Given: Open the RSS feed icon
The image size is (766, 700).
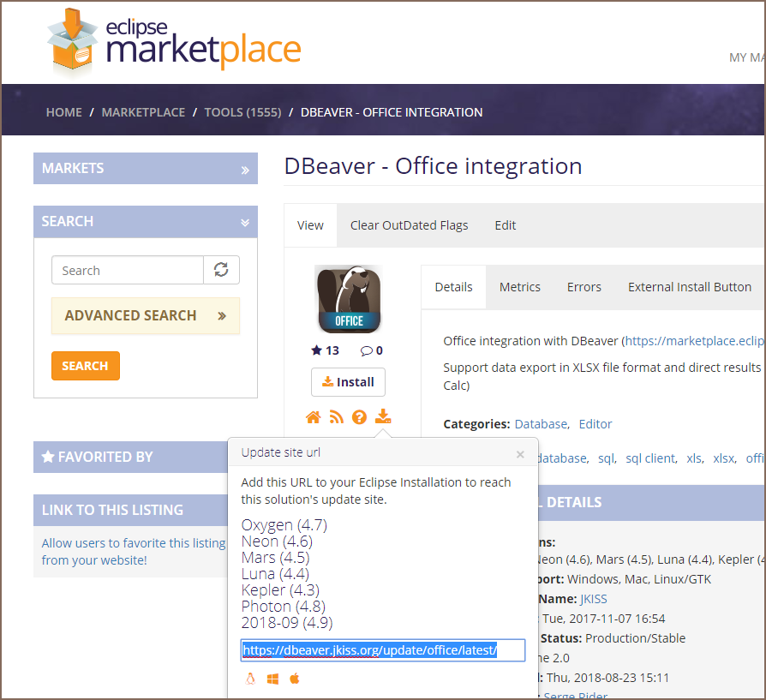Looking at the screenshot, I should 337,417.
